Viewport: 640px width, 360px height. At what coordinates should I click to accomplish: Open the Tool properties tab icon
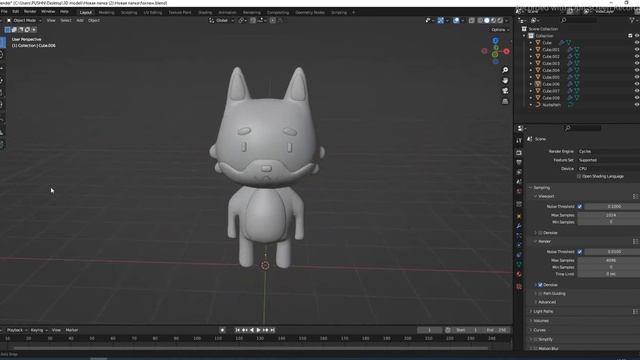pyautogui.click(x=519, y=140)
